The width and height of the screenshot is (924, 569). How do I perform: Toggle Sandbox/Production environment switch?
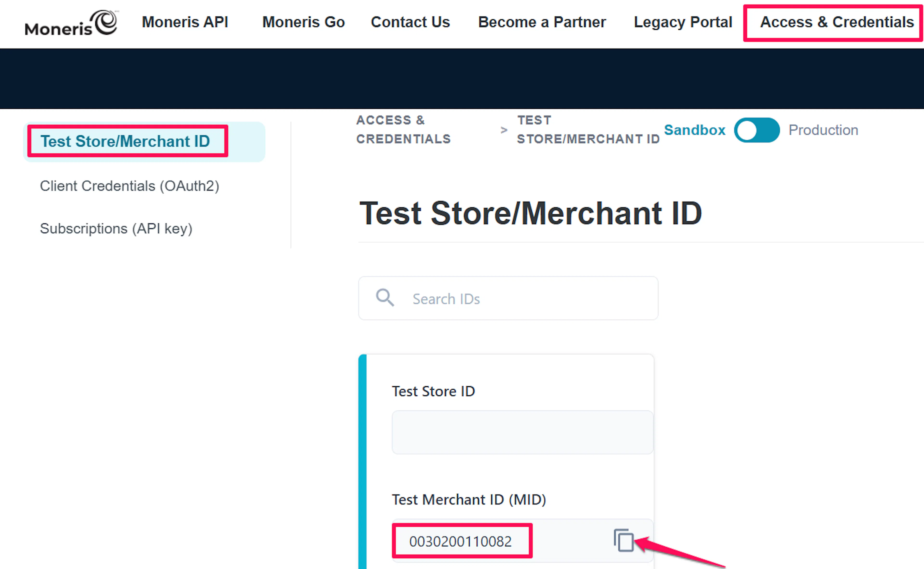click(x=757, y=130)
